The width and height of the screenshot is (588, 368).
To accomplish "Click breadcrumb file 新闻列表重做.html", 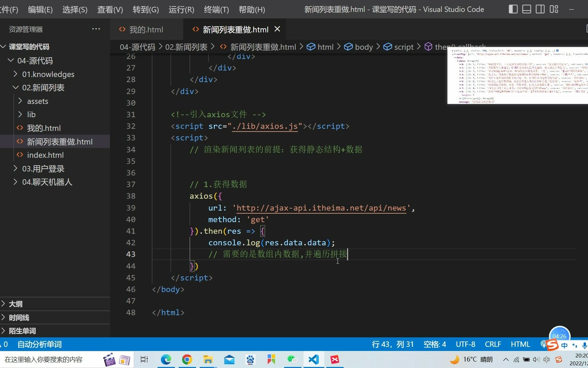I will coord(258,47).
